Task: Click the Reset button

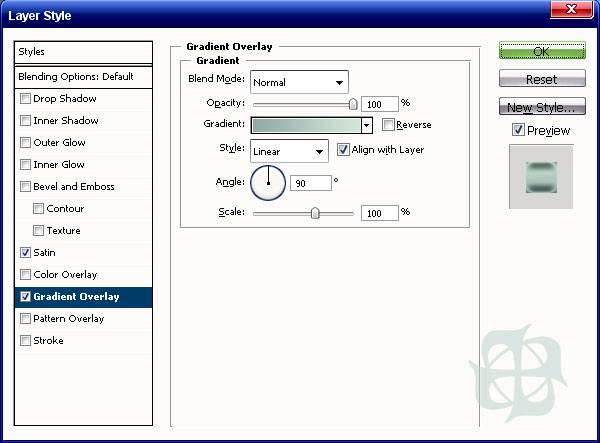Action: click(542, 79)
